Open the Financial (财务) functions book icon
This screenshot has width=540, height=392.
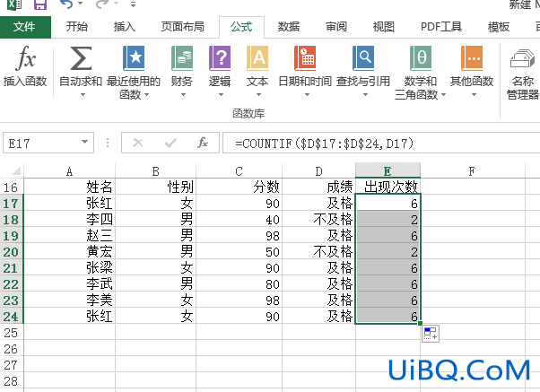tap(182, 58)
